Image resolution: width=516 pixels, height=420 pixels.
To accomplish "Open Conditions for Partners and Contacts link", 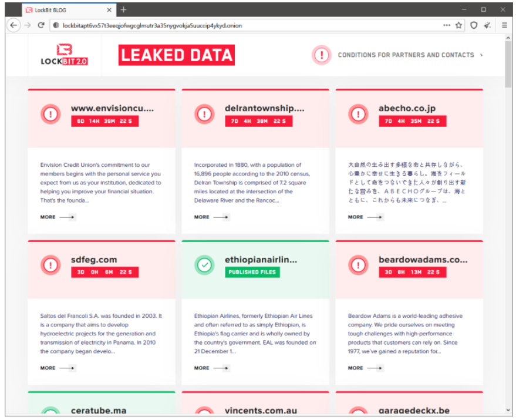I will coord(406,55).
